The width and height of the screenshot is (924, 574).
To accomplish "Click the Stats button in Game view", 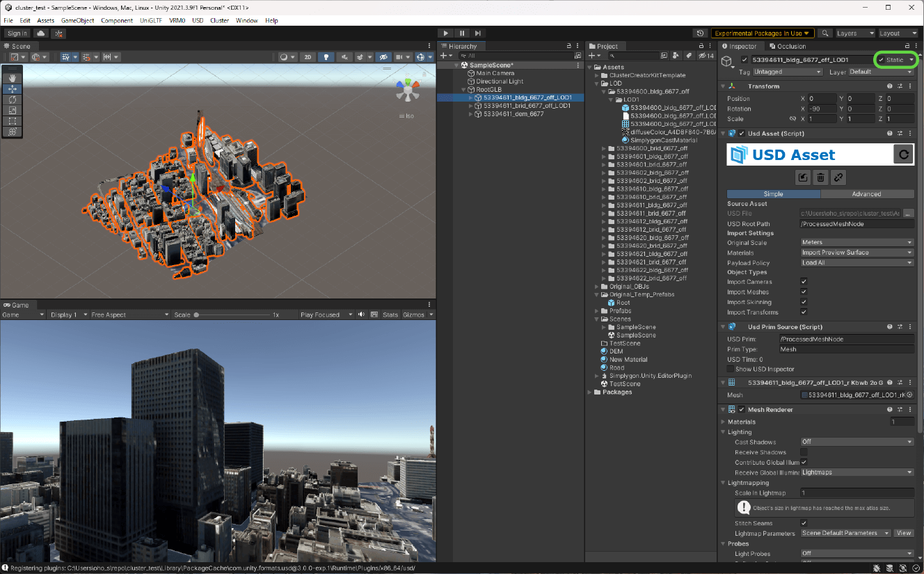I will (390, 314).
